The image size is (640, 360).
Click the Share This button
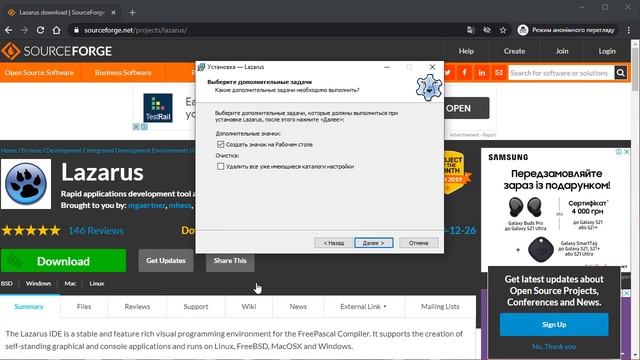230,260
